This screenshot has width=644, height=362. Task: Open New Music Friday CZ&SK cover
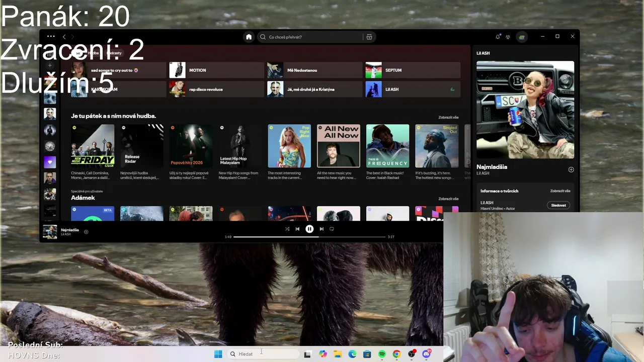(93, 146)
